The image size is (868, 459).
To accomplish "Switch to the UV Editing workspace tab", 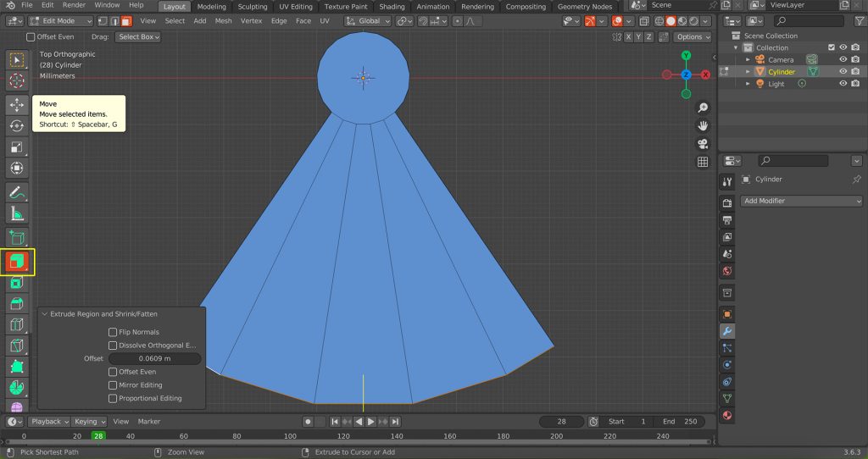I will 296,7.
